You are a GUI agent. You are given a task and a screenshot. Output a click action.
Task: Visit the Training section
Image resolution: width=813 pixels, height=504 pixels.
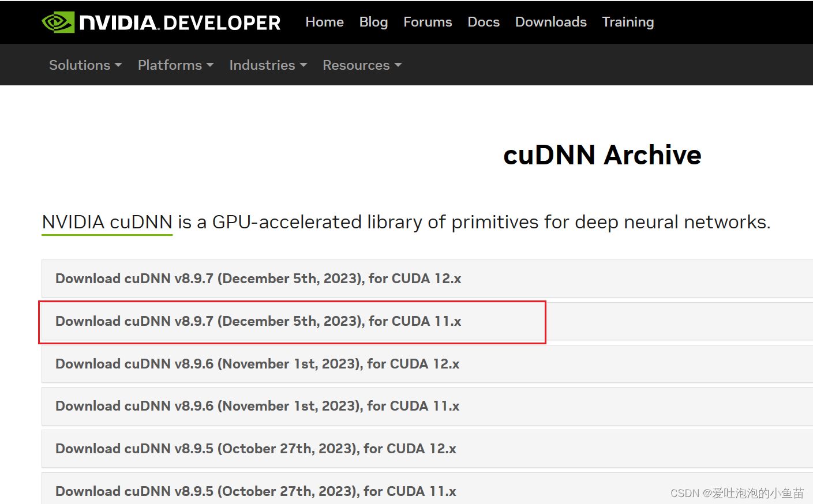pyautogui.click(x=628, y=22)
